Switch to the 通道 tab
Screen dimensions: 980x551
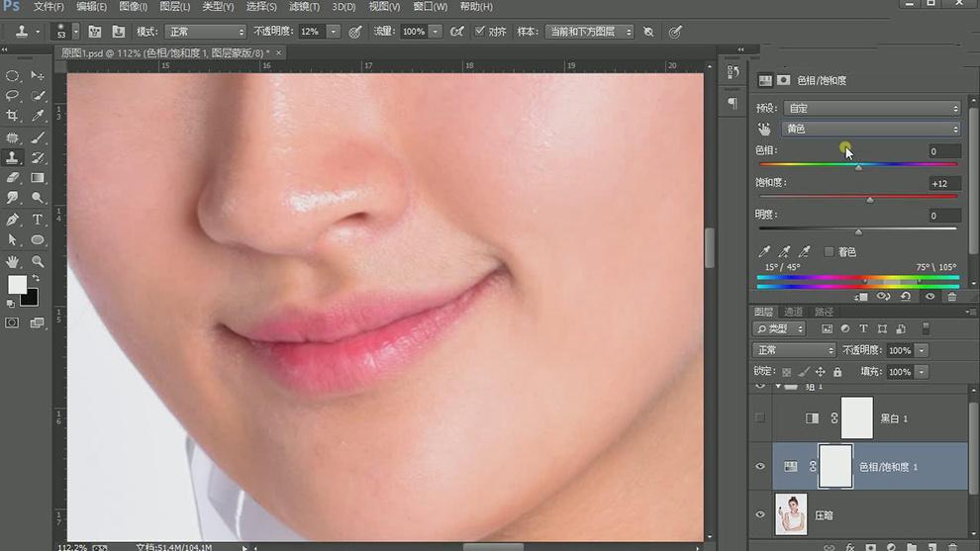tap(795, 312)
